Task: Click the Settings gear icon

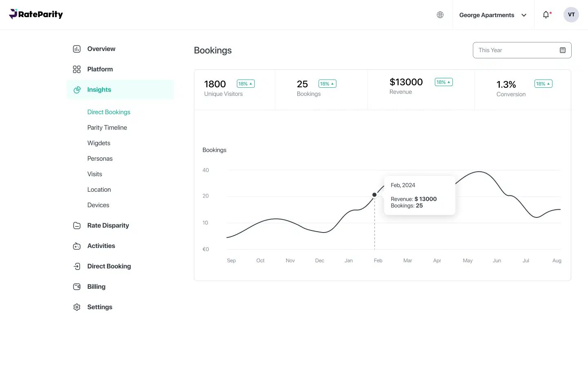Action: point(77,307)
